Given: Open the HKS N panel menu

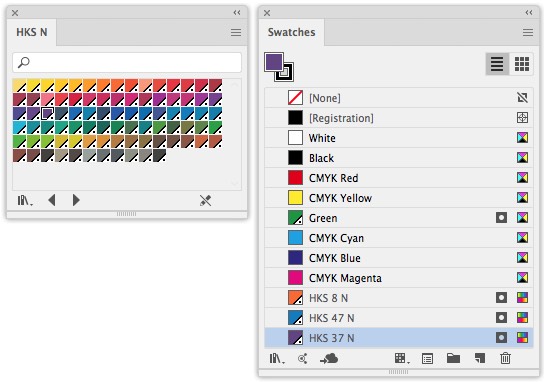Looking at the screenshot, I should (236, 33).
